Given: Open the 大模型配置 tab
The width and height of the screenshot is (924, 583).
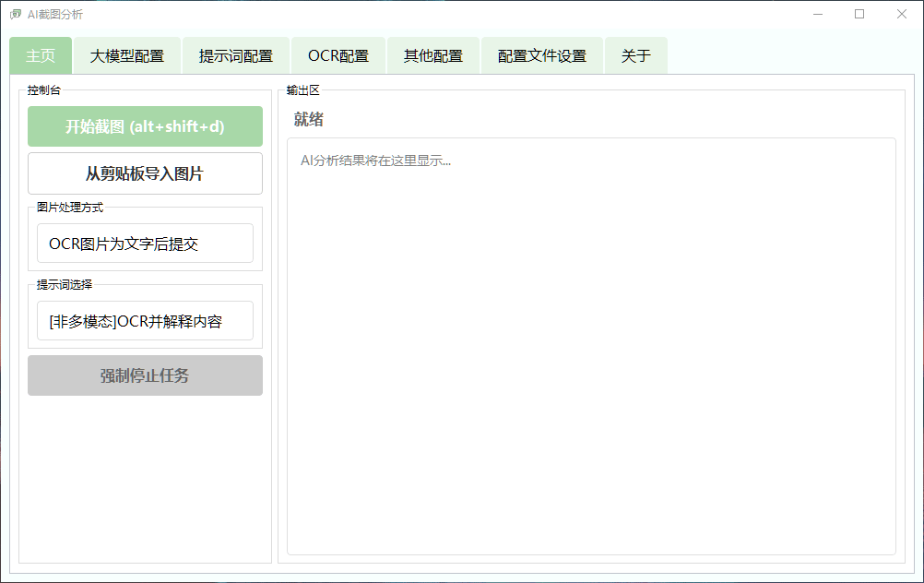Looking at the screenshot, I should click(x=126, y=56).
